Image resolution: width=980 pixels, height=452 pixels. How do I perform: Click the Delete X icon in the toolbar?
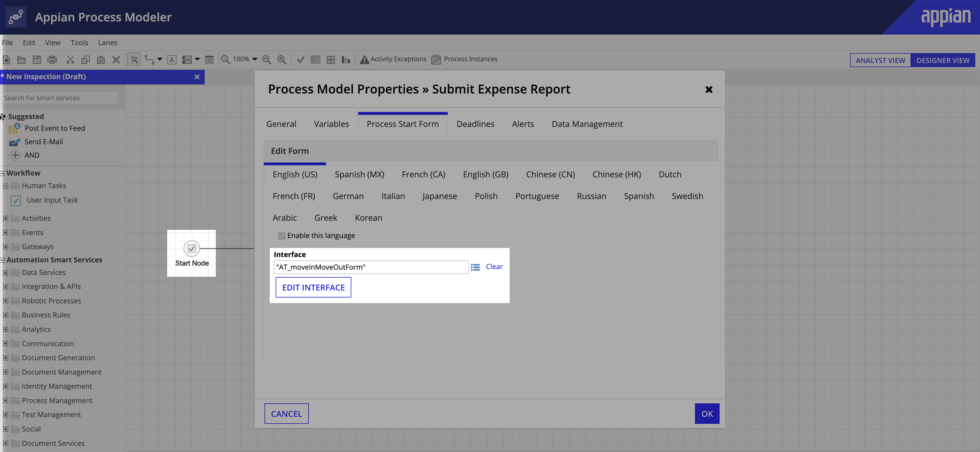pos(116,60)
